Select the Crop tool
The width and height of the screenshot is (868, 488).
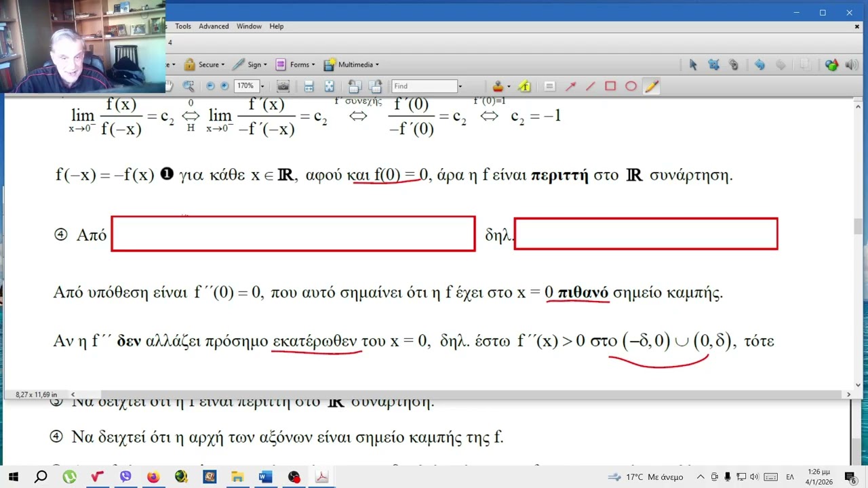713,64
